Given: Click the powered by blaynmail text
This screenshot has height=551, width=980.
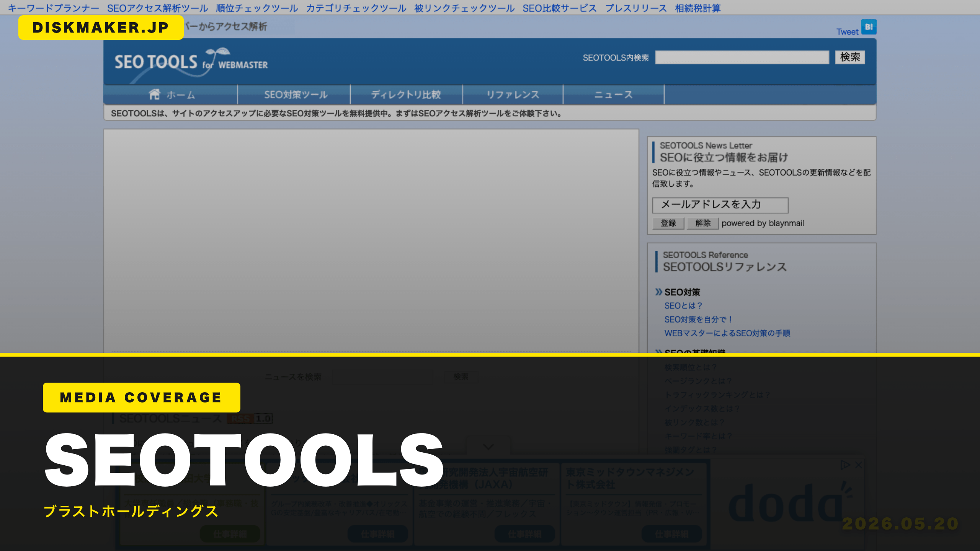Looking at the screenshot, I should 763,223.
